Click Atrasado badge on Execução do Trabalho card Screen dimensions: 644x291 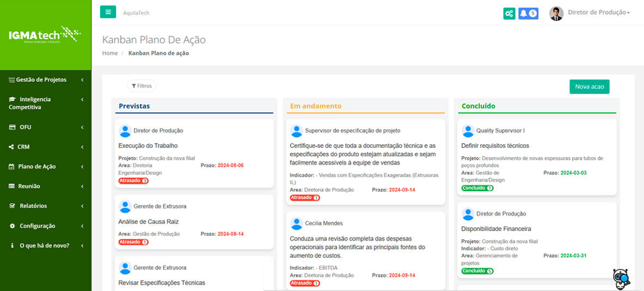click(x=134, y=180)
